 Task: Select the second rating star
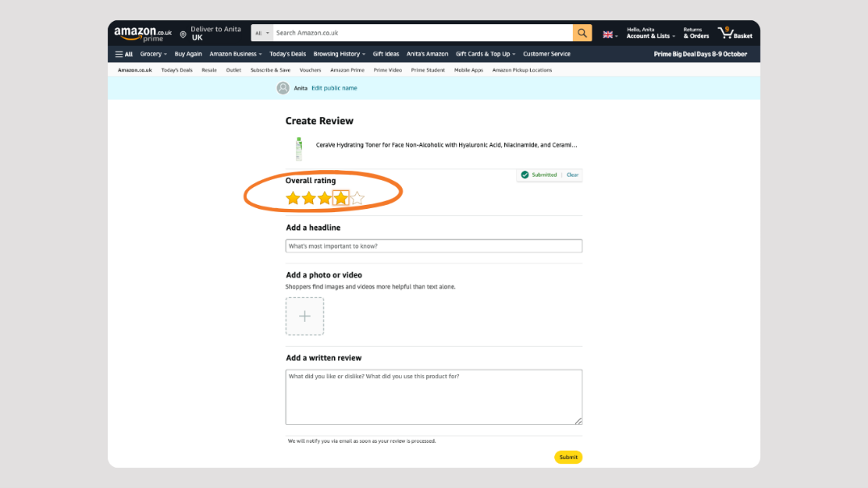(309, 198)
